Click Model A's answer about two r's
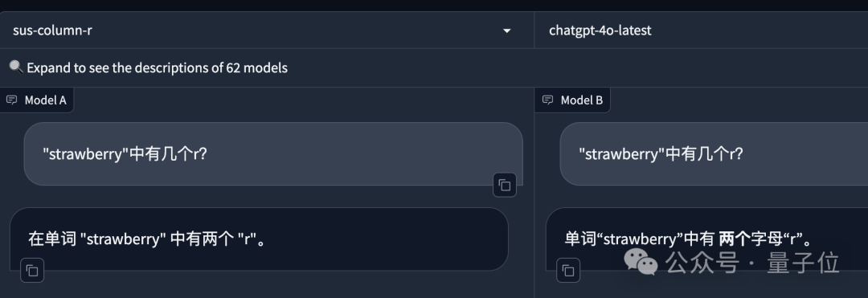This screenshot has width=868, height=298. click(x=146, y=239)
